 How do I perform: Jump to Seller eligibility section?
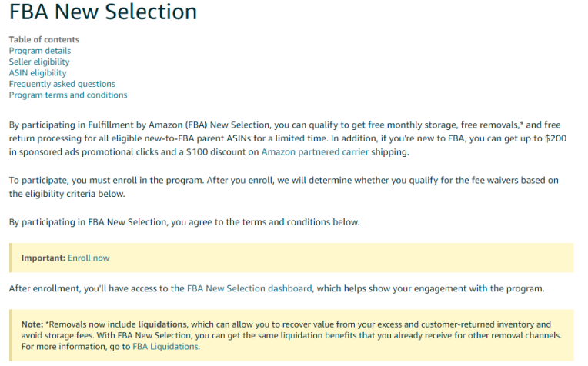(39, 62)
